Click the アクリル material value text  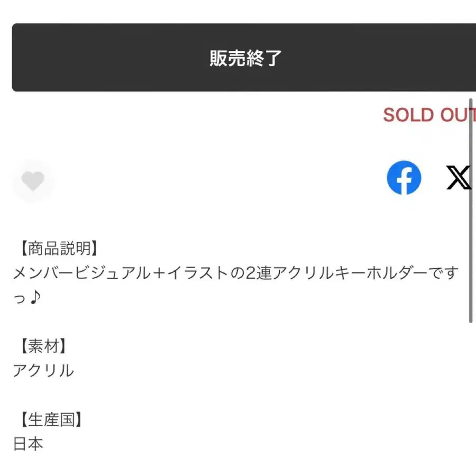[43, 371]
